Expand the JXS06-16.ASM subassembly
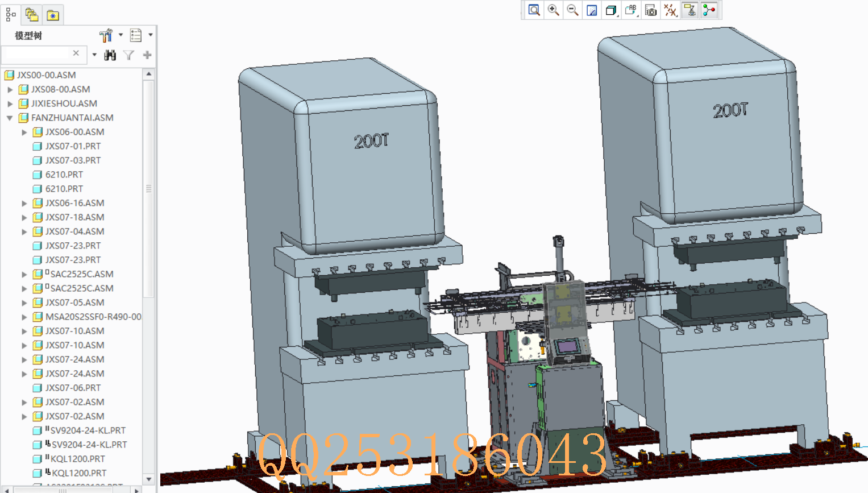 24,203
